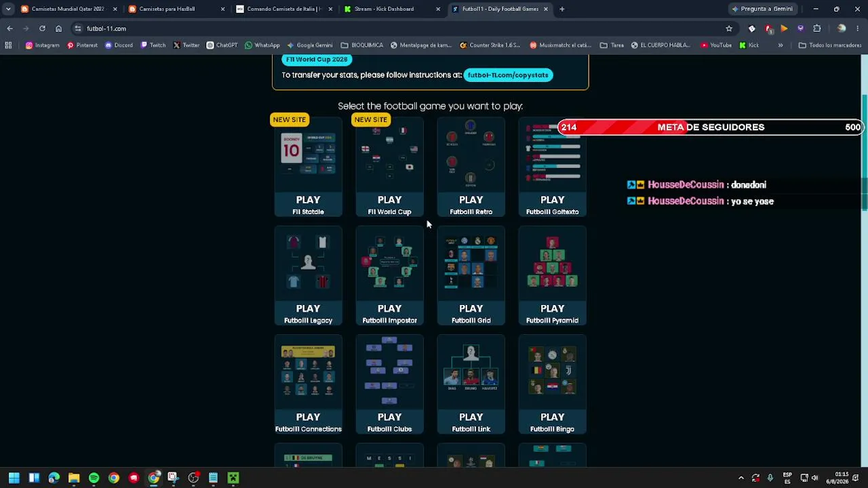The width and height of the screenshot is (868, 488).
Task: Click the page's vertical scrollbar
Action: point(864,153)
